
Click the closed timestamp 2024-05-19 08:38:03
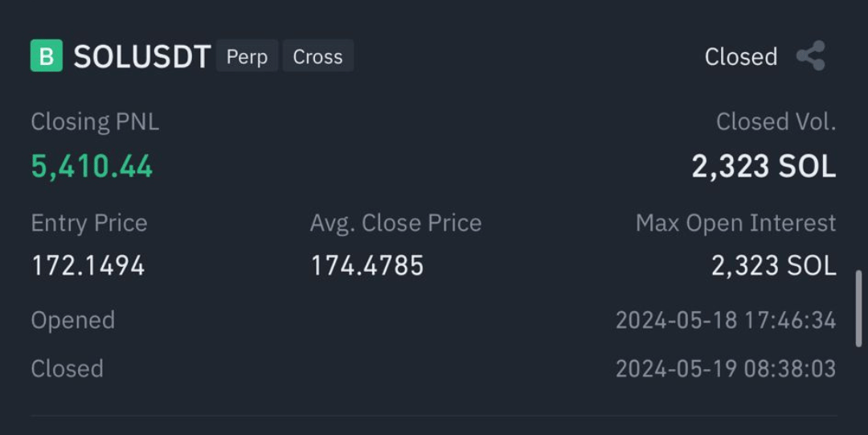(726, 369)
